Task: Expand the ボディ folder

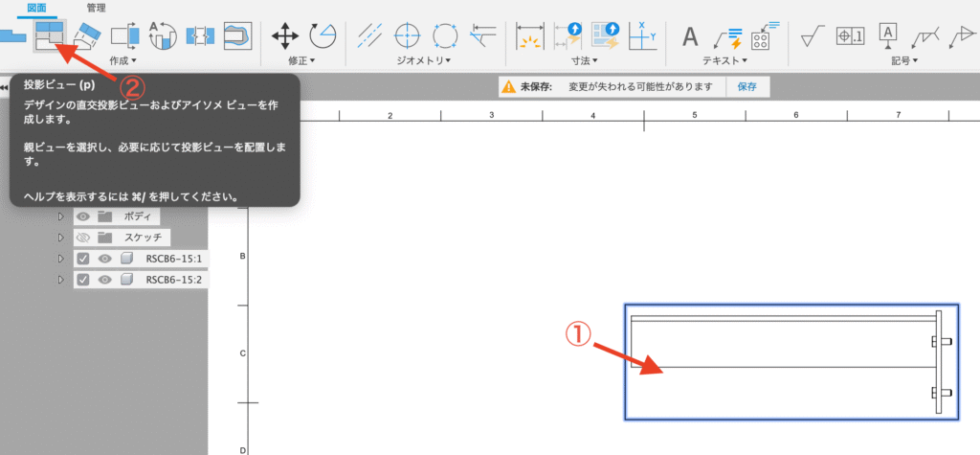Action: (60, 216)
